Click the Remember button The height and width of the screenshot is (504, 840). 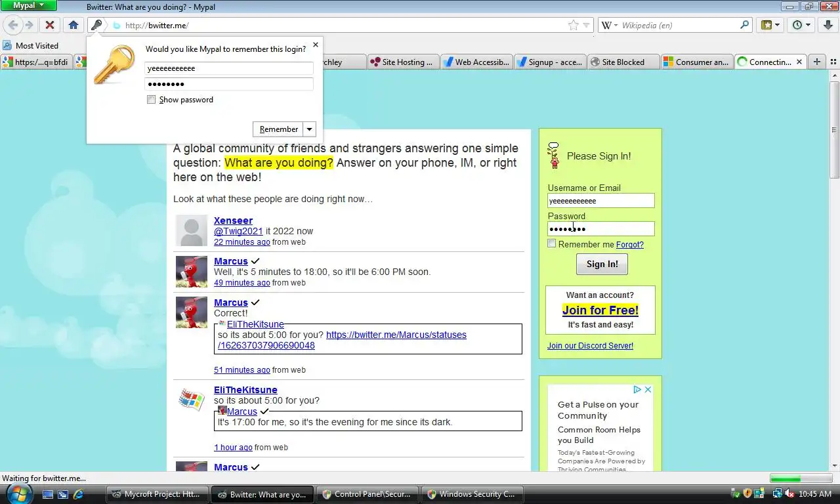click(278, 129)
